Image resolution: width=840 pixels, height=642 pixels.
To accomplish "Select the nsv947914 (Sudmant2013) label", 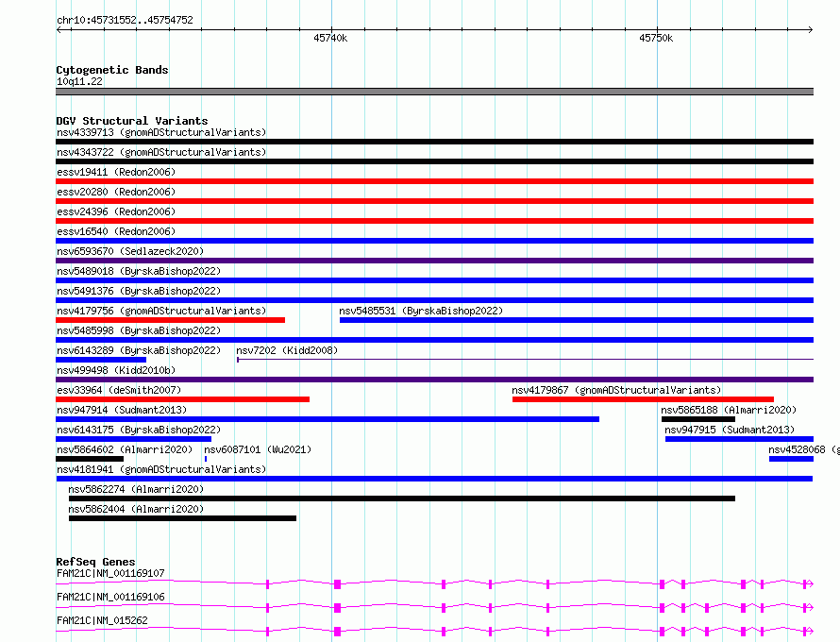I will coord(122,410).
